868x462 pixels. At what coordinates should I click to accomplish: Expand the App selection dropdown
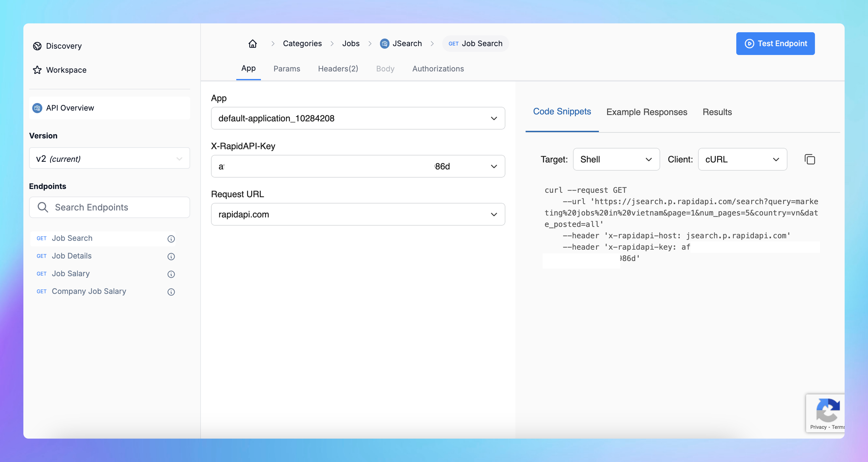click(358, 119)
